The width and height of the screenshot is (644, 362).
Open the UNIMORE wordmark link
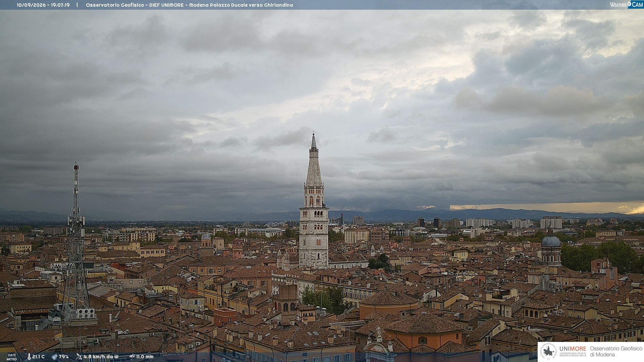pyautogui.click(x=573, y=349)
